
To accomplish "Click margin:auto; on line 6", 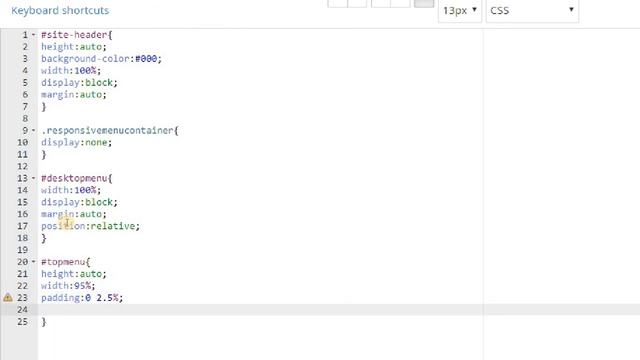I will point(73,95).
